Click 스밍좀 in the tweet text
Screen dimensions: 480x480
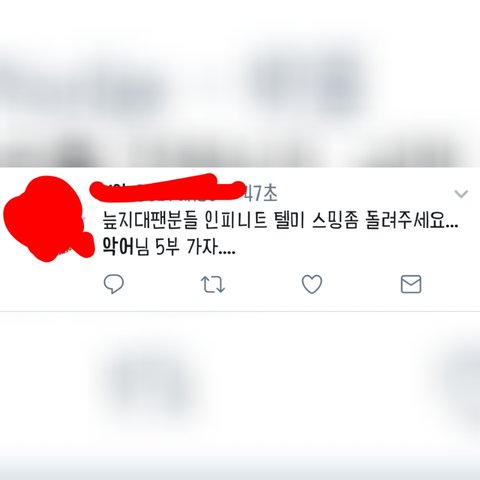335,221
